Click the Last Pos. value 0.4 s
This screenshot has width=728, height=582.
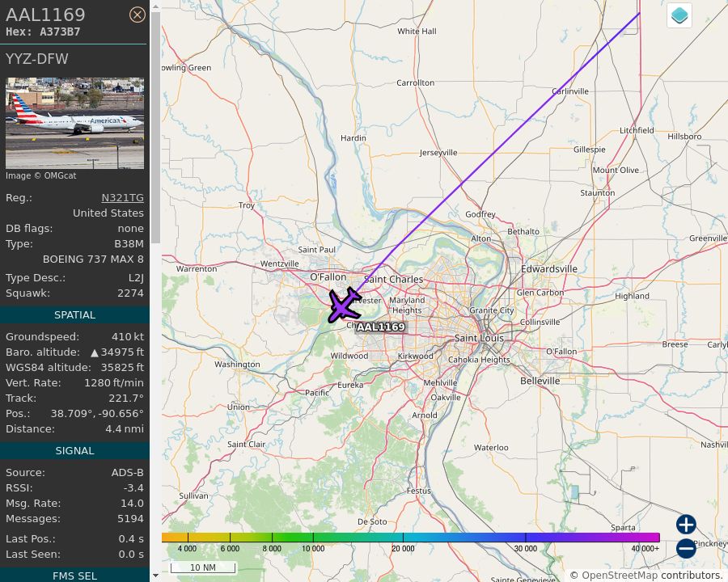(131, 539)
